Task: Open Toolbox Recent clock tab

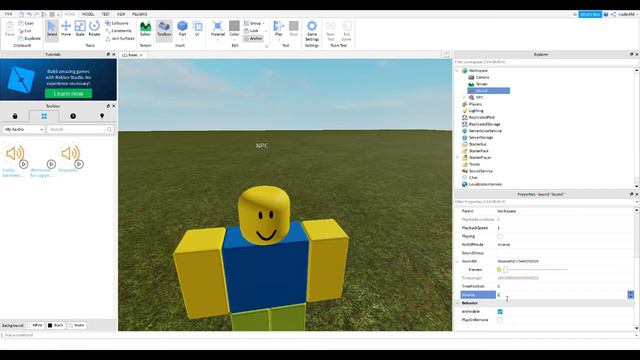Action: (x=73, y=116)
